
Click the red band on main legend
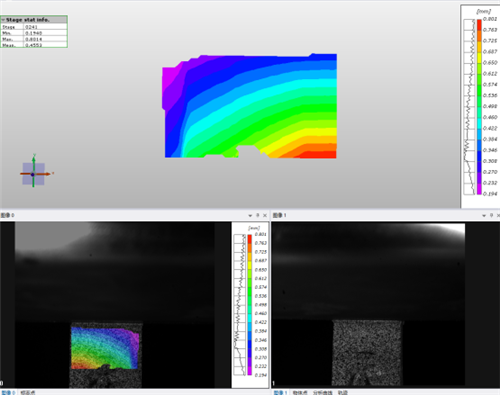pos(479,25)
